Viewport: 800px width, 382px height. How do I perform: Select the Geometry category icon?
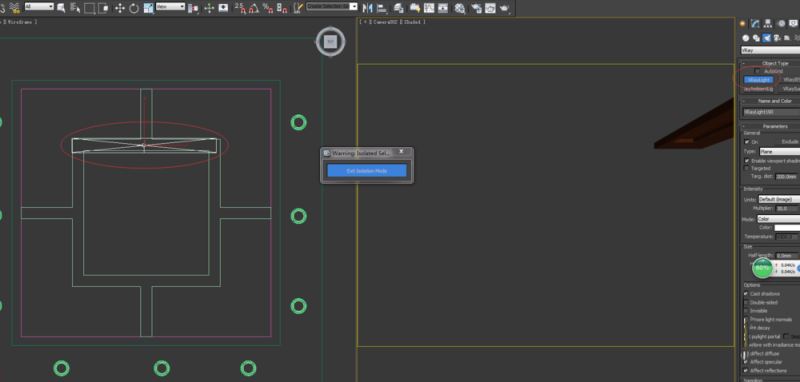tap(746, 38)
